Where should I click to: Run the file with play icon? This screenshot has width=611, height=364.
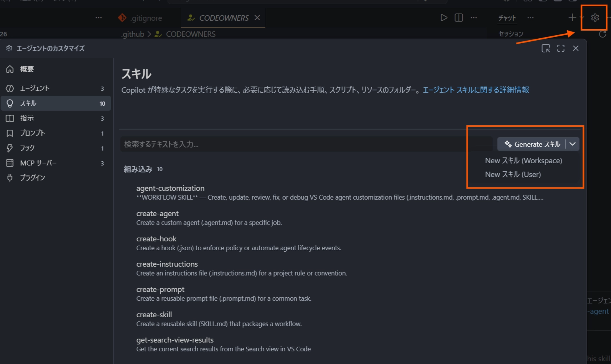point(444,18)
